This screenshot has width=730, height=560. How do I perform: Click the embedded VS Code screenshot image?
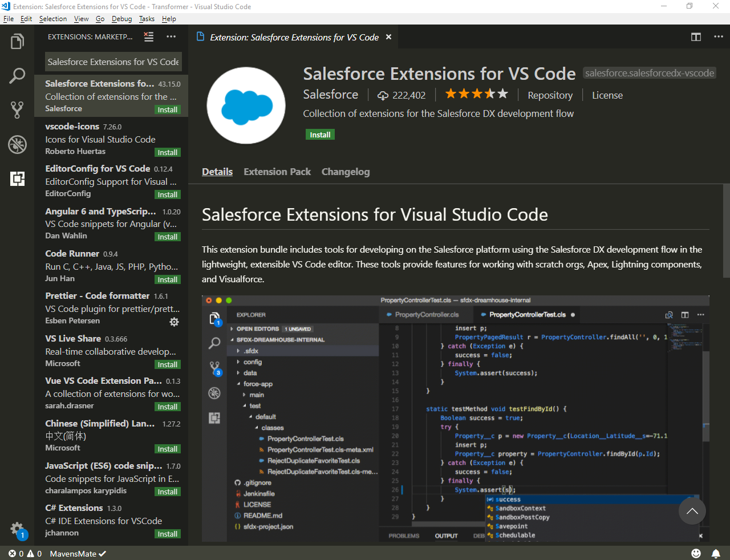(456, 419)
